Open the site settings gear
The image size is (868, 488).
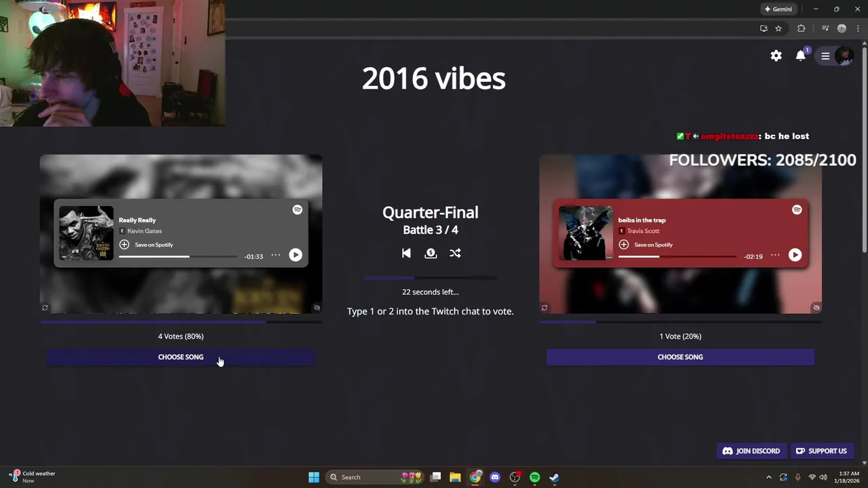776,56
